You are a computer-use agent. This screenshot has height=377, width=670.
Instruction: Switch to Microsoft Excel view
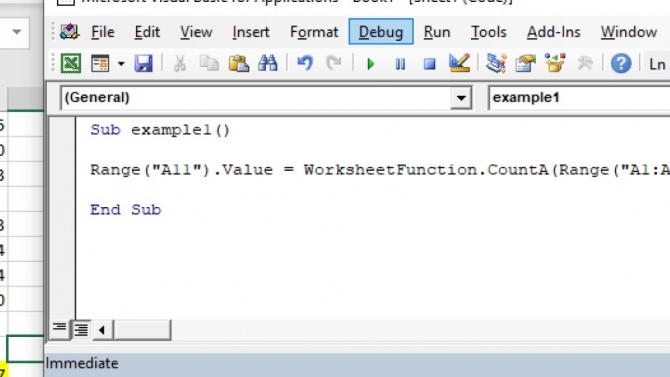(x=71, y=64)
